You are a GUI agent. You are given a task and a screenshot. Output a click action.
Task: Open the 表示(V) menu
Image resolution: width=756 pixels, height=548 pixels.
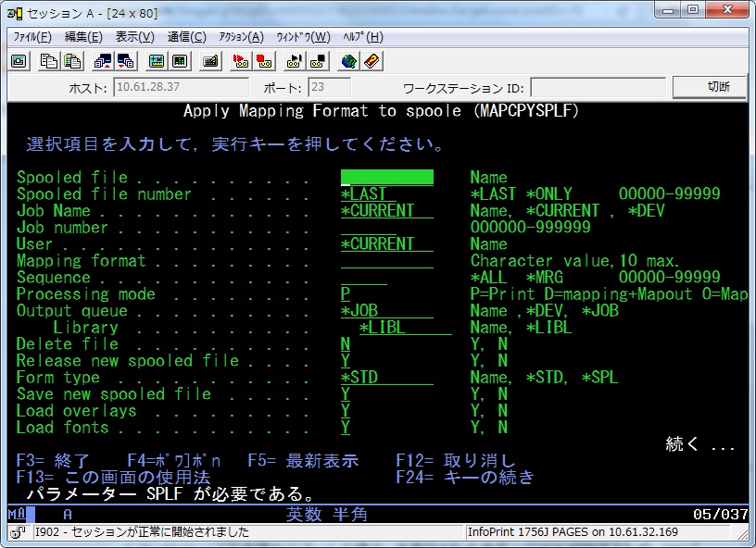click(x=135, y=37)
